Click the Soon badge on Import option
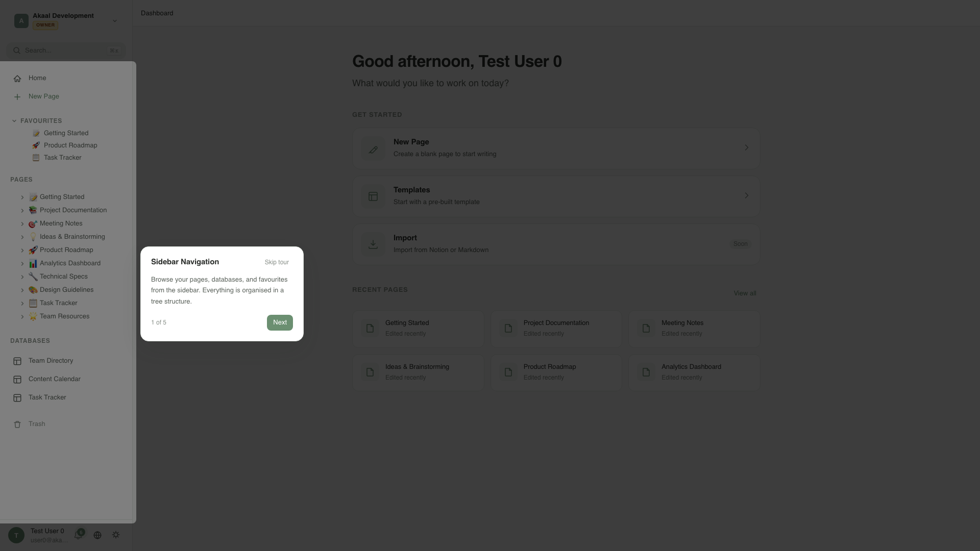This screenshot has width=980, height=551. pyautogui.click(x=740, y=244)
